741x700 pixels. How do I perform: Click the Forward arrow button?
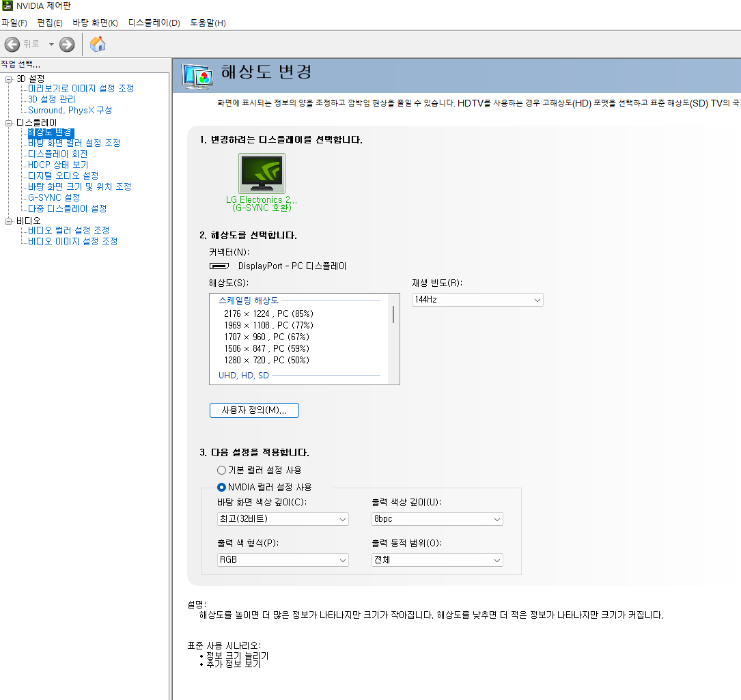(x=67, y=44)
